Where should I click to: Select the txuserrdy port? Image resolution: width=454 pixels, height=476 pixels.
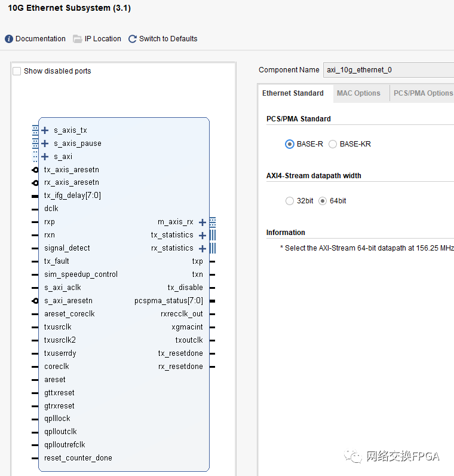click(x=60, y=353)
